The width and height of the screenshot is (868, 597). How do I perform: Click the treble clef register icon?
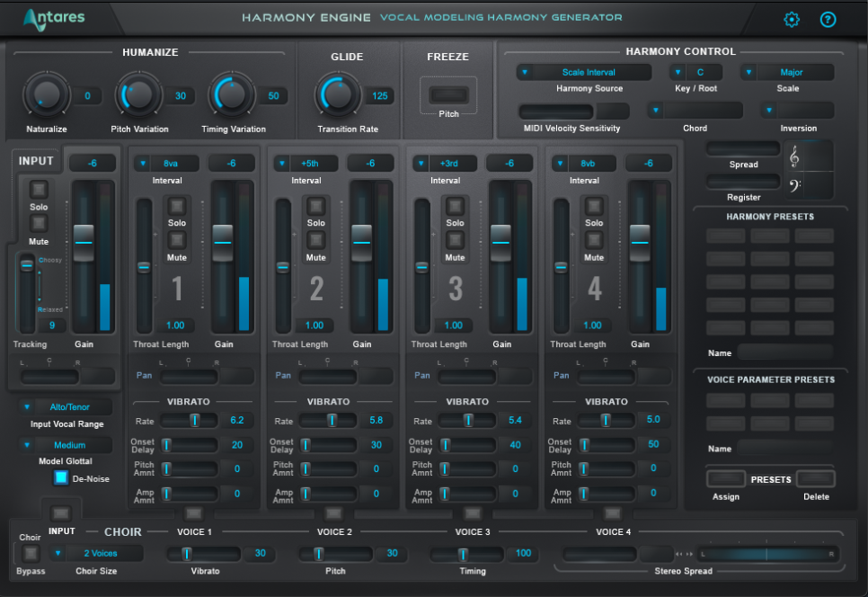tap(793, 156)
